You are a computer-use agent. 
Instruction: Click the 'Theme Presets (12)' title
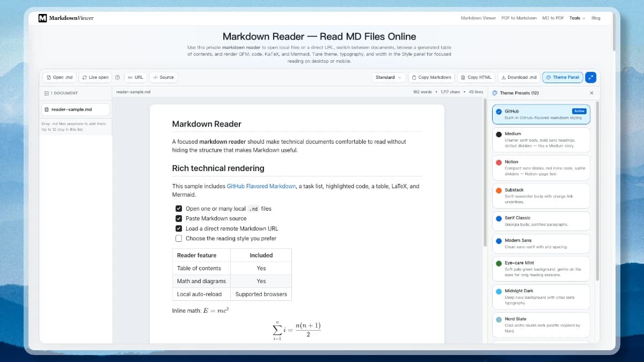(519, 93)
